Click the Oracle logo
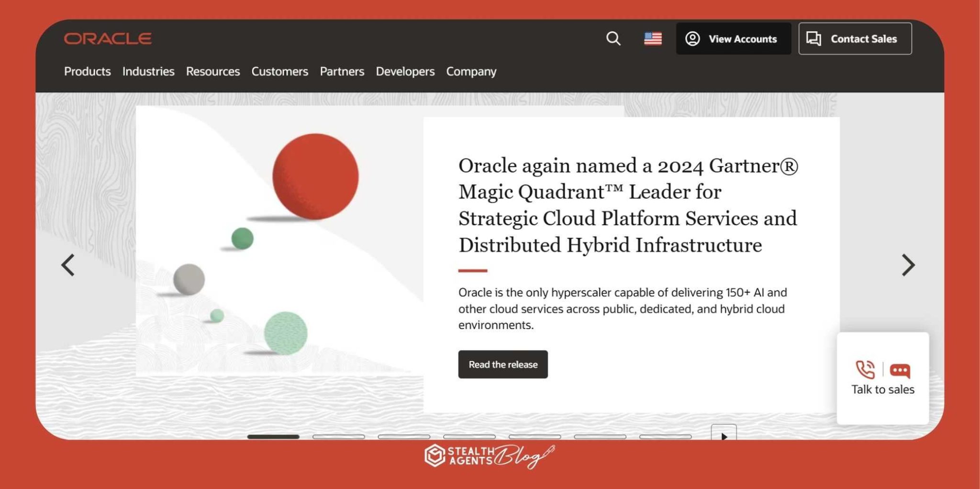The height and width of the screenshot is (489, 980). click(108, 39)
